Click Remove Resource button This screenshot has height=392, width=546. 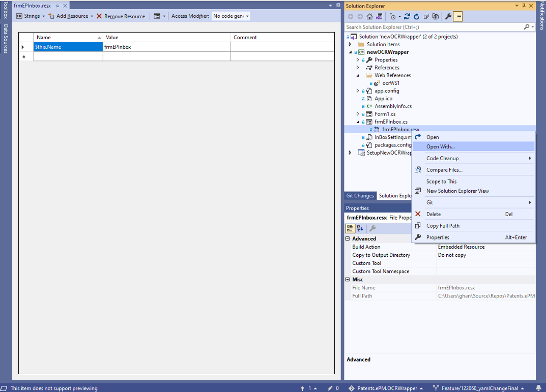pos(121,16)
